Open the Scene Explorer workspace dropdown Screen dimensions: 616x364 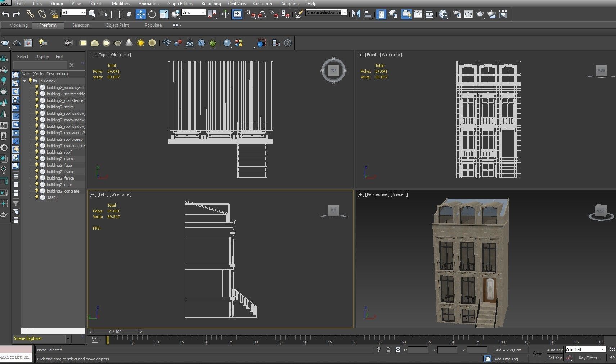coord(68,338)
